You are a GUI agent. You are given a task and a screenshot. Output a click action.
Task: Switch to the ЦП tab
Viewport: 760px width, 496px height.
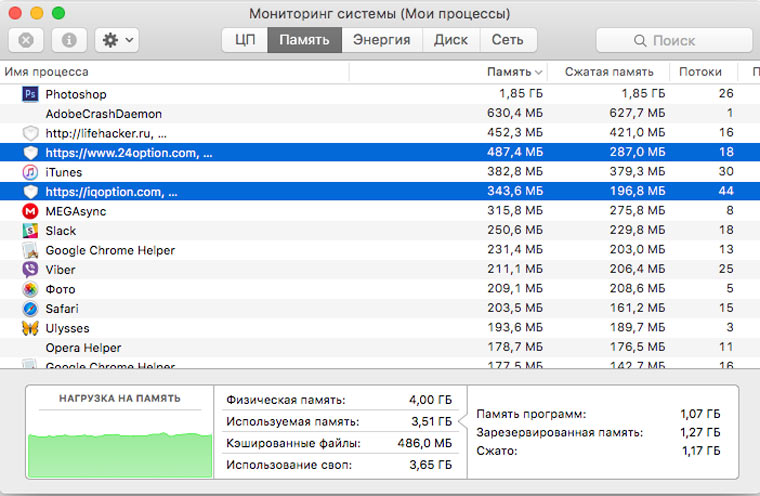click(x=245, y=40)
